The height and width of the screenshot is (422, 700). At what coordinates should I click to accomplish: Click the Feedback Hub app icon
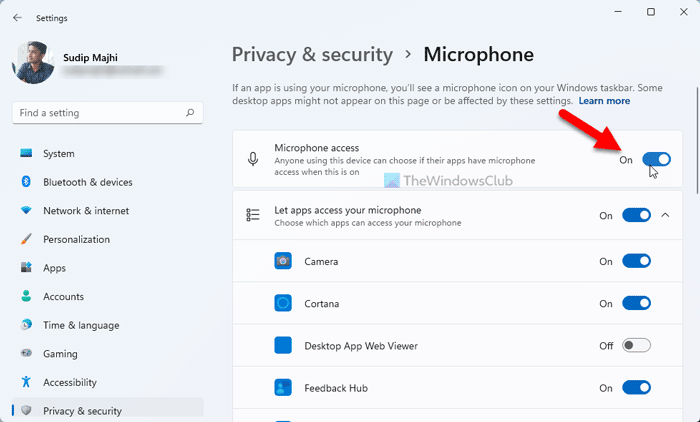(283, 387)
